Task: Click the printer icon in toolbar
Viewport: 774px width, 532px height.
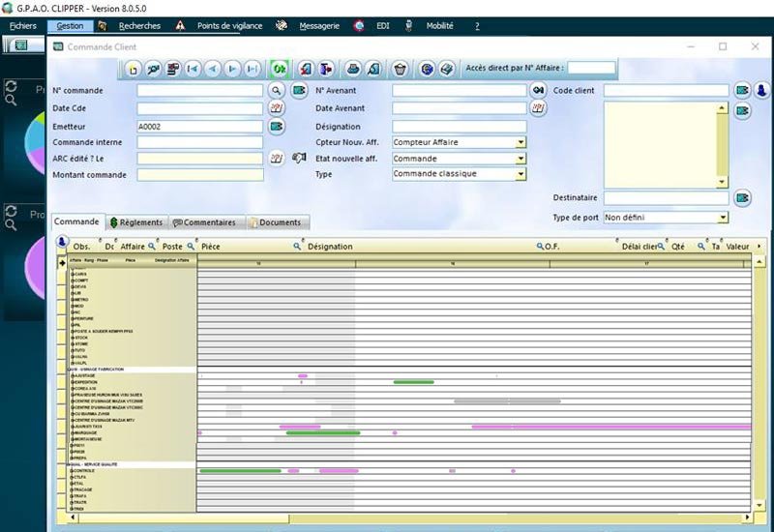Action: click(352, 69)
